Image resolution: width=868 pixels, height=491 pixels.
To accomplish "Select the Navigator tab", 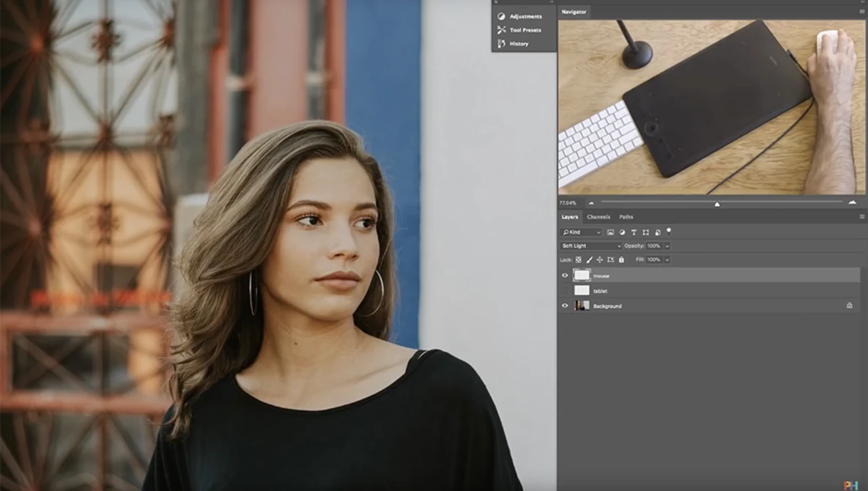I will [574, 12].
